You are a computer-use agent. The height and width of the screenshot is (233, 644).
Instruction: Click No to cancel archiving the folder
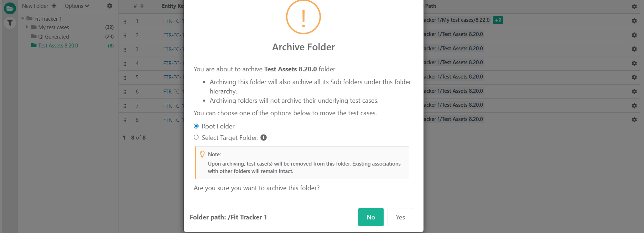[370, 217]
